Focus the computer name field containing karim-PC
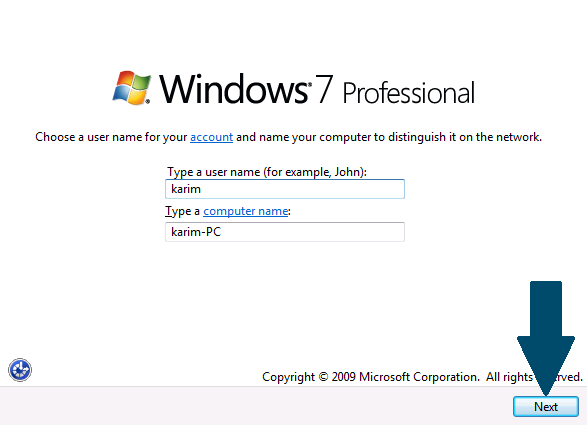The width and height of the screenshot is (587, 425). pyautogui.click(x=285, y=232)
